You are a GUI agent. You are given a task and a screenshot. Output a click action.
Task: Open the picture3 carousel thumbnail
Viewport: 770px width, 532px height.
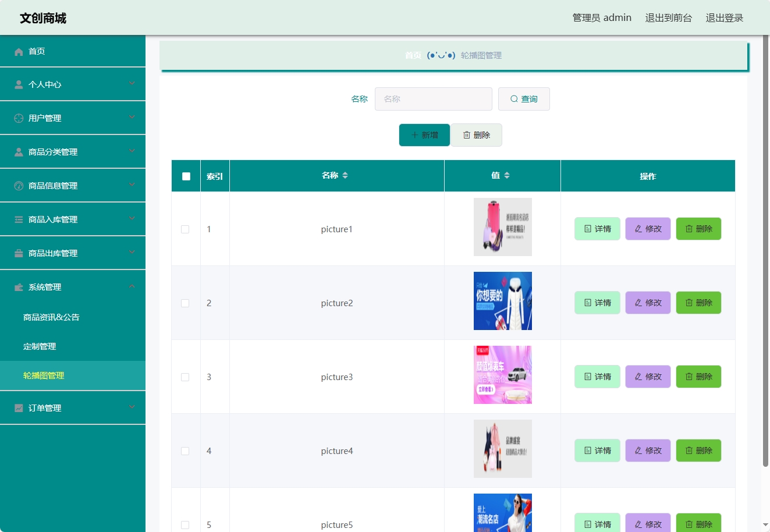point(503,375)
